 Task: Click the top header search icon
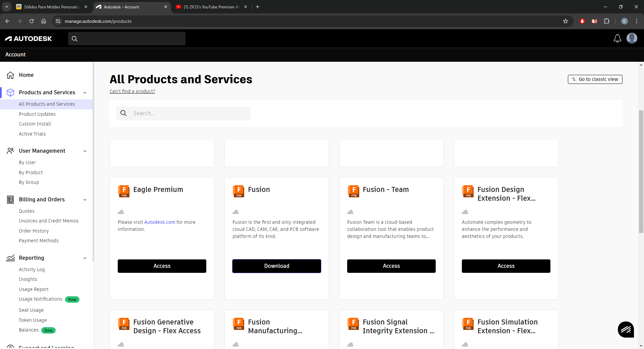[74, 39]
